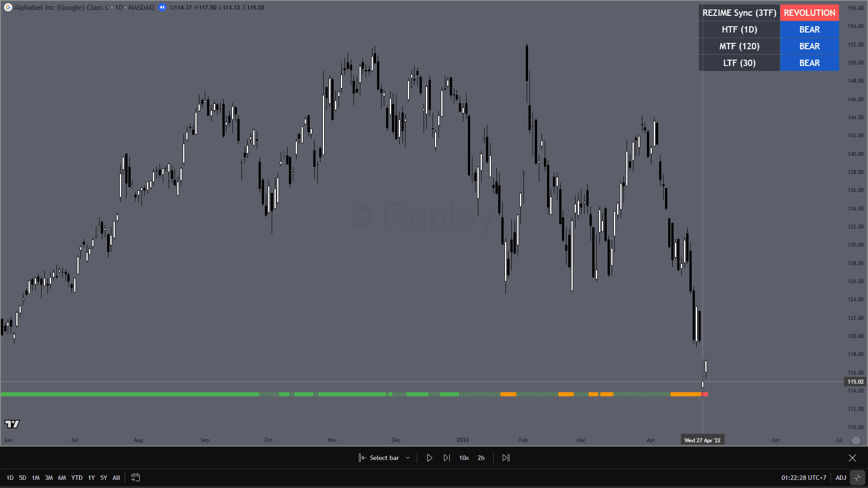The image size is (868, 488).
Task: Expand the Select bar dropdown chevron
Action: click(408, 458)
